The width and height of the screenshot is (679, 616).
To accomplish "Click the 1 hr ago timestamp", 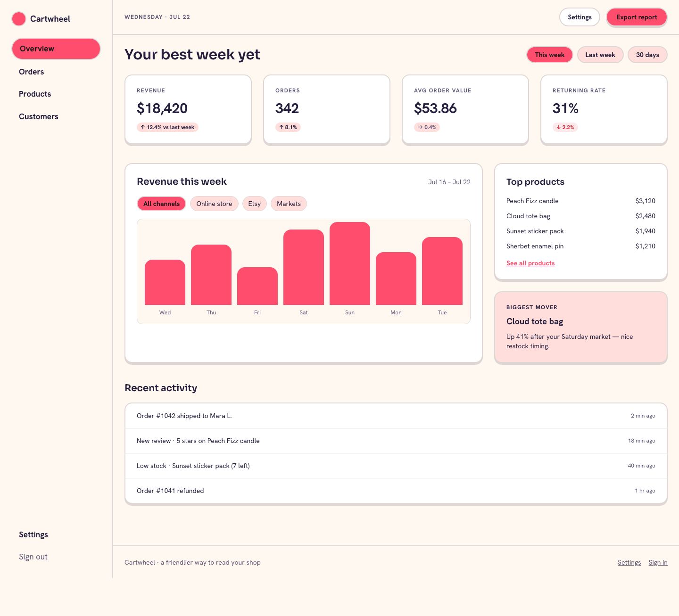I will pyautogui.click(x=645, y=491).
